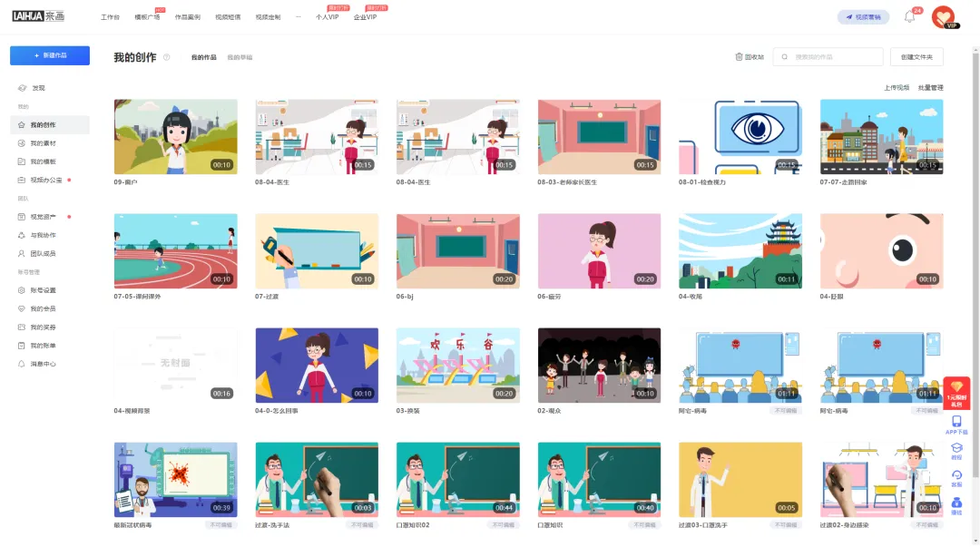Open the 04-眨眼 thumbnail
This screenshot has height=547, width=980.
tap(882, 251)
